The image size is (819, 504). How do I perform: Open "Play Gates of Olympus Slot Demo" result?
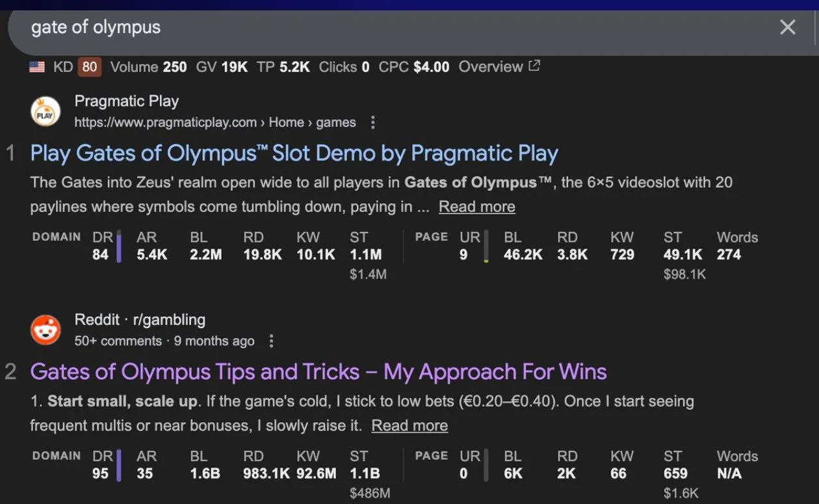coord(294,153)
